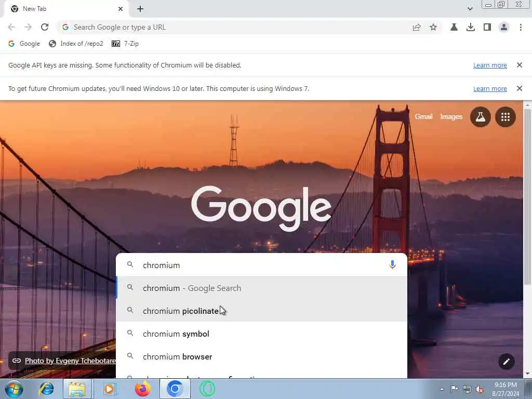Dismiss the Google API keys warning bar
This screenshot has width=532, height=399.
(x=519, y=65)
